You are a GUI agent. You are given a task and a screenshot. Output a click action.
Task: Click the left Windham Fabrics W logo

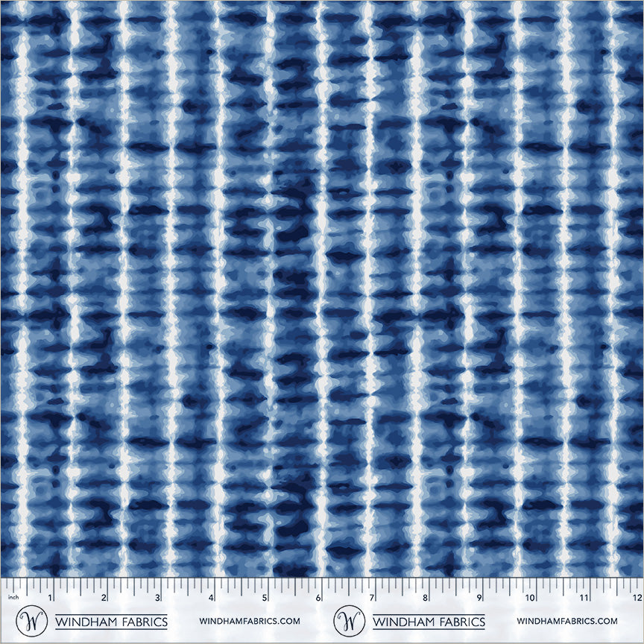[x=31, y=621]
